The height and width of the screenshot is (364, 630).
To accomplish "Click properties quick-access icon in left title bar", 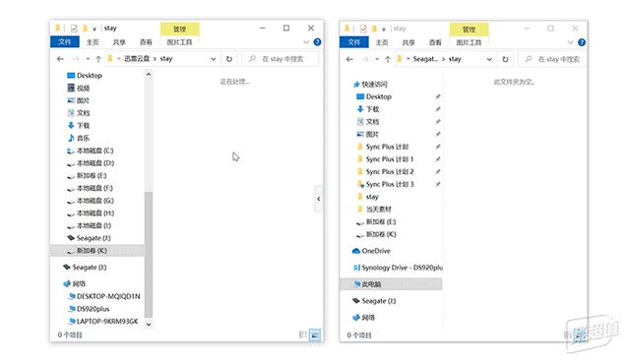I will coord(74,29).
